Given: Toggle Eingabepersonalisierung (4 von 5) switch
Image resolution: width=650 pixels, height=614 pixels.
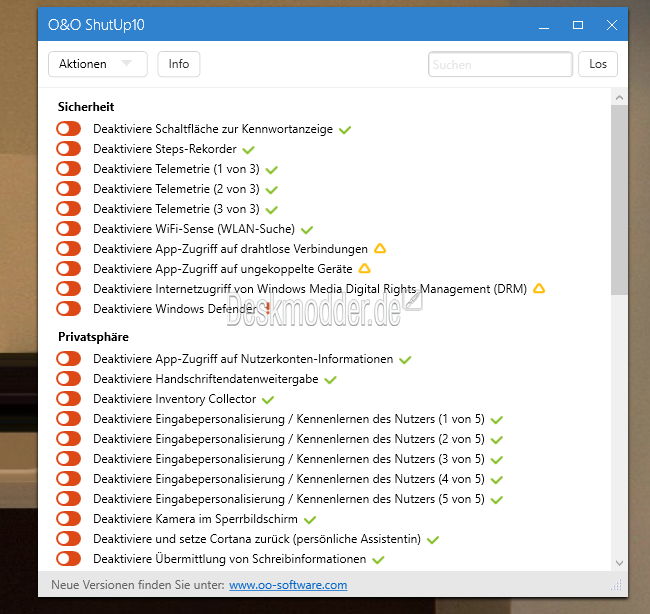Looking at the screenshot, I should 69,479.
